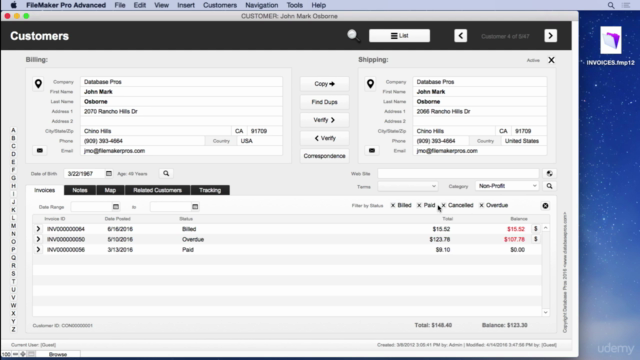The image size is (640, 360).
Task: Switch to the Map tab
Action: pyautogui.click(x=110, y=190)
